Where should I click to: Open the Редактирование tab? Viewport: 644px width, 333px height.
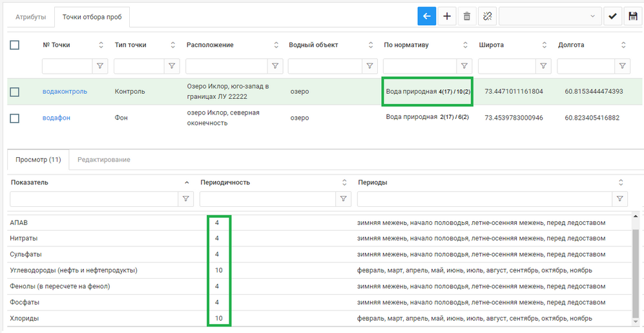[x=103, y=159]
